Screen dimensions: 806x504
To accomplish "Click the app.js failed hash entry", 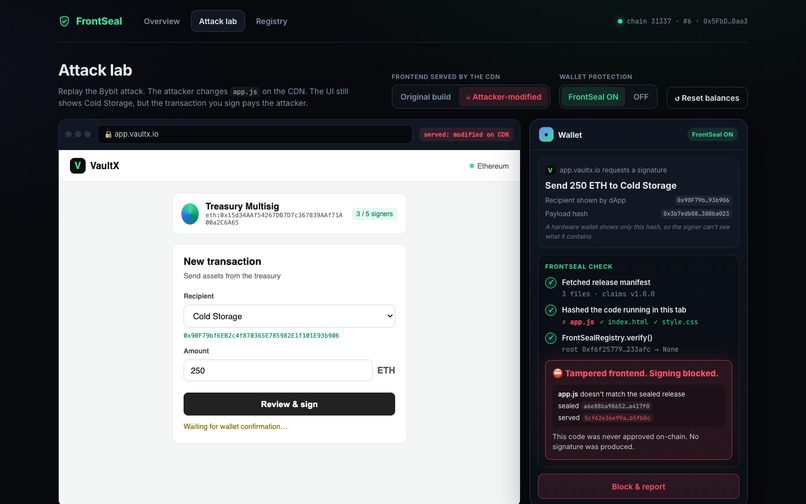I will [x=578, y=322].
